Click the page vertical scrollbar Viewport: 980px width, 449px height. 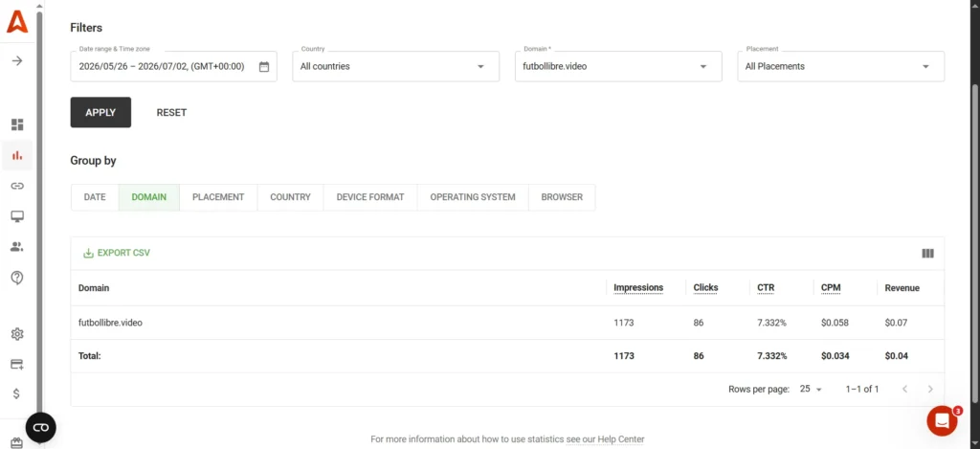pos(975,244)
